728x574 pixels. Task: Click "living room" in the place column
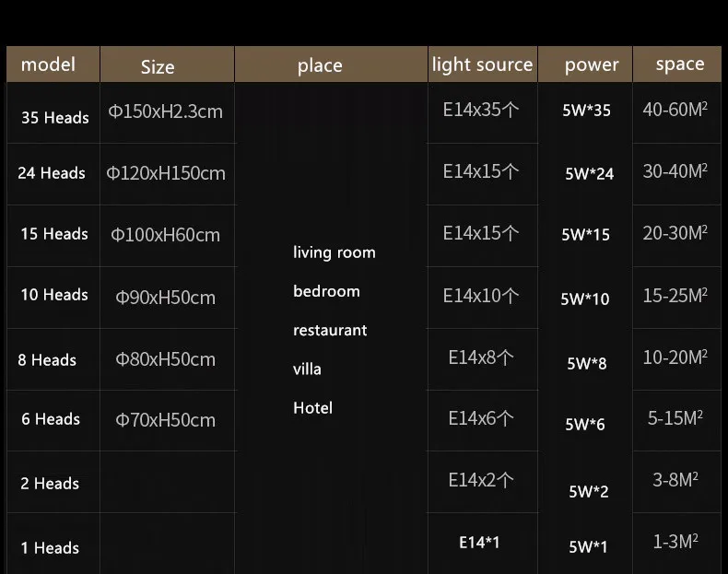tap(335, 252)
